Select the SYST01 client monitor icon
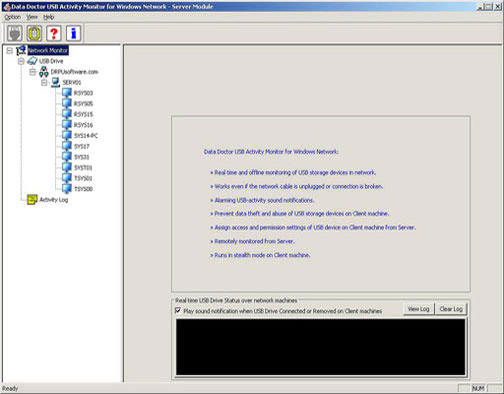Viewport: 504px width, 394px height. coord(67,167)
